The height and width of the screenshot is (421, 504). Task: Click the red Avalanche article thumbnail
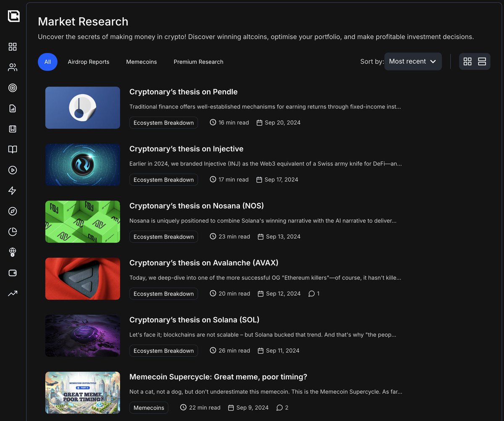point(83,279)
